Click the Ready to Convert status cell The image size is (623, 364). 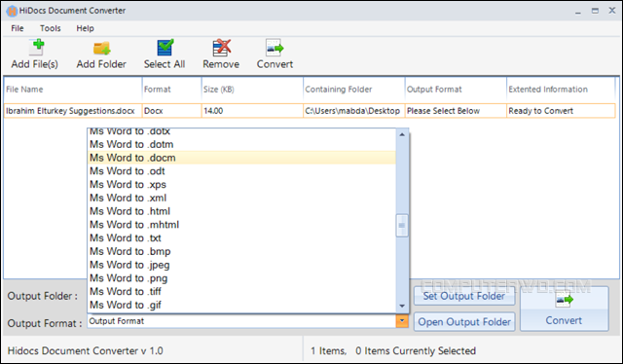pyautogui.click(x=561, y=111)
